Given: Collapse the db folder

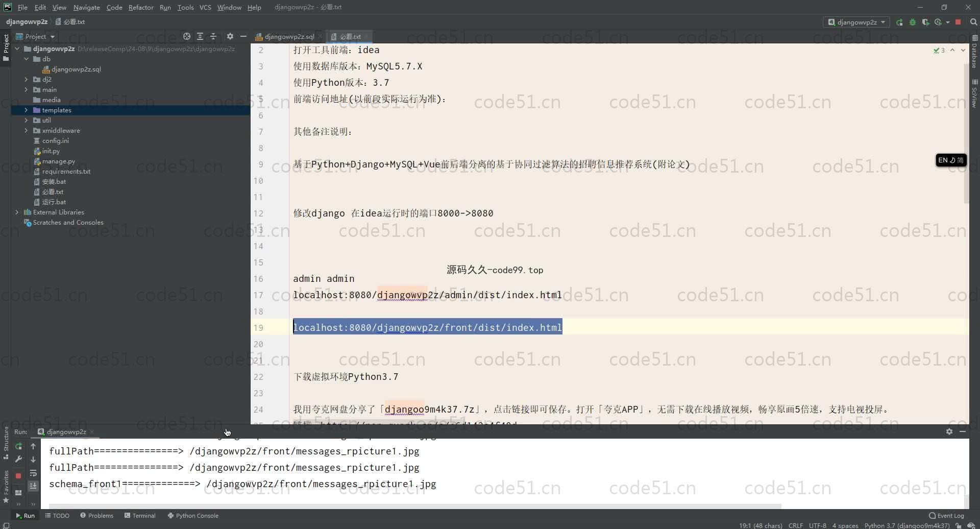Looking at the screenshot, I should point(26,59).
